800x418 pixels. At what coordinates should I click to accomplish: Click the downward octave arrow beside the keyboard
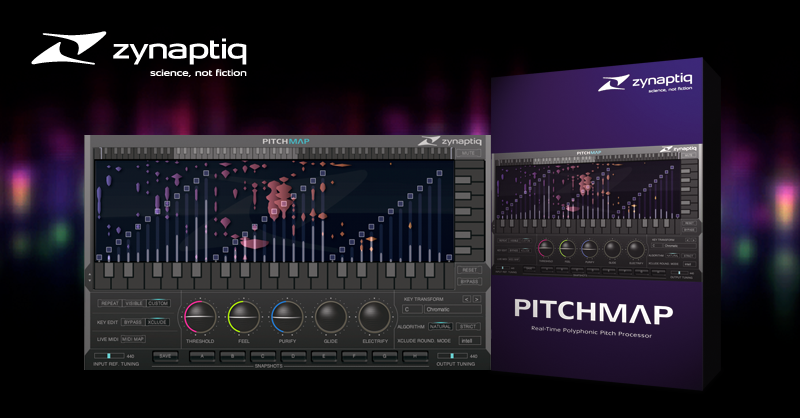click(90, 280)
